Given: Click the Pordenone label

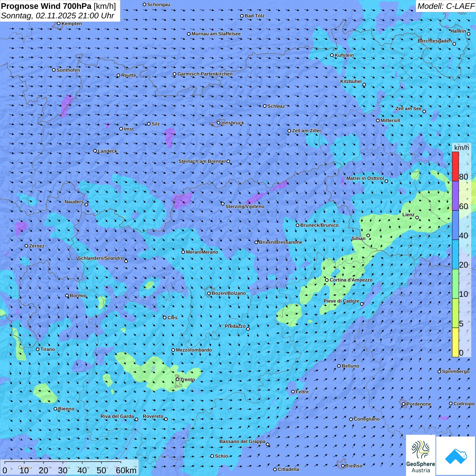Looking at the screenshot, I should (x=419, y=404).
